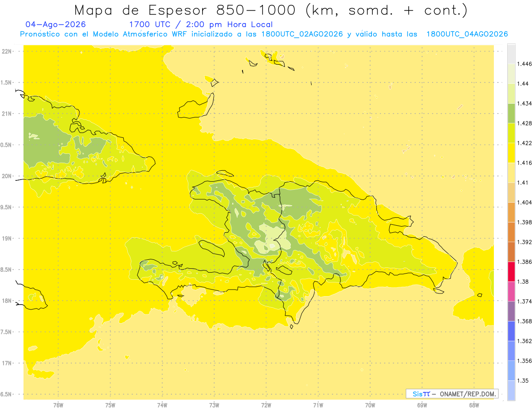Select the latitude label '20N'
This screenshot has height=411, width=532.
pos(6,176)
